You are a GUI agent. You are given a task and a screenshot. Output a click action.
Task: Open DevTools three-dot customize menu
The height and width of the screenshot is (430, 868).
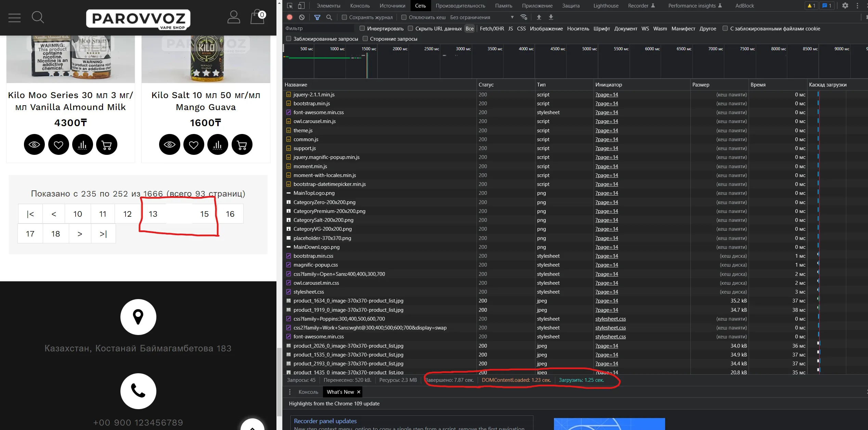click(x=857, y=5)
